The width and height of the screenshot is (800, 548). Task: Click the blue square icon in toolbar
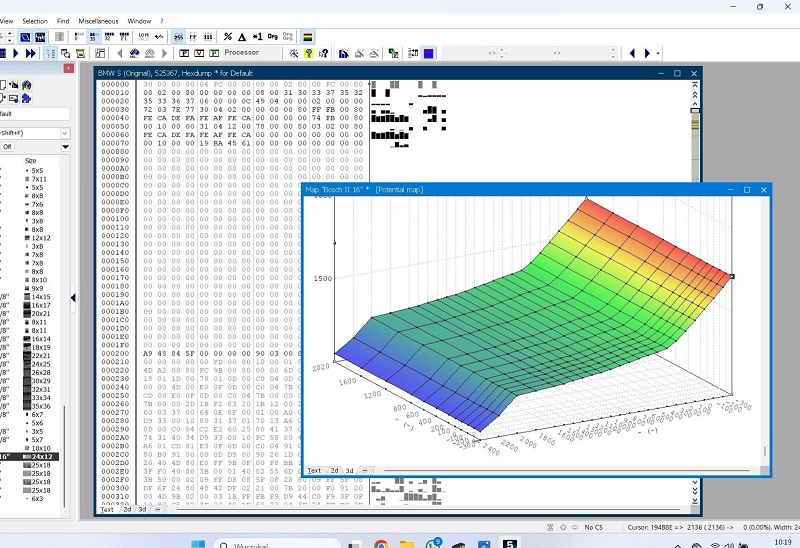[x=428, y=53]
